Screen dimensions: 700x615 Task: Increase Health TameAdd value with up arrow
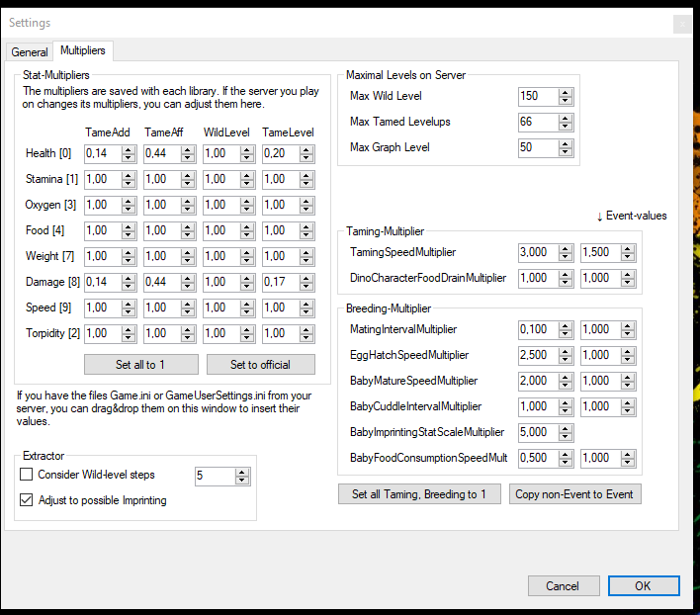click(129, 150)
